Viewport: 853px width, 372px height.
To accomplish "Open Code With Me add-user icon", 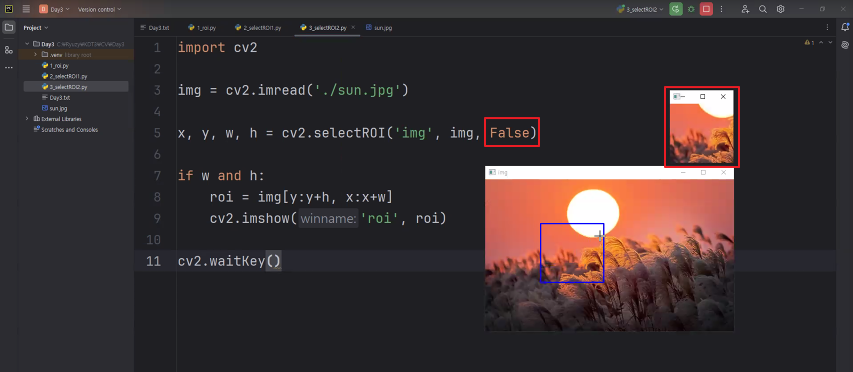I will (745, 9).
